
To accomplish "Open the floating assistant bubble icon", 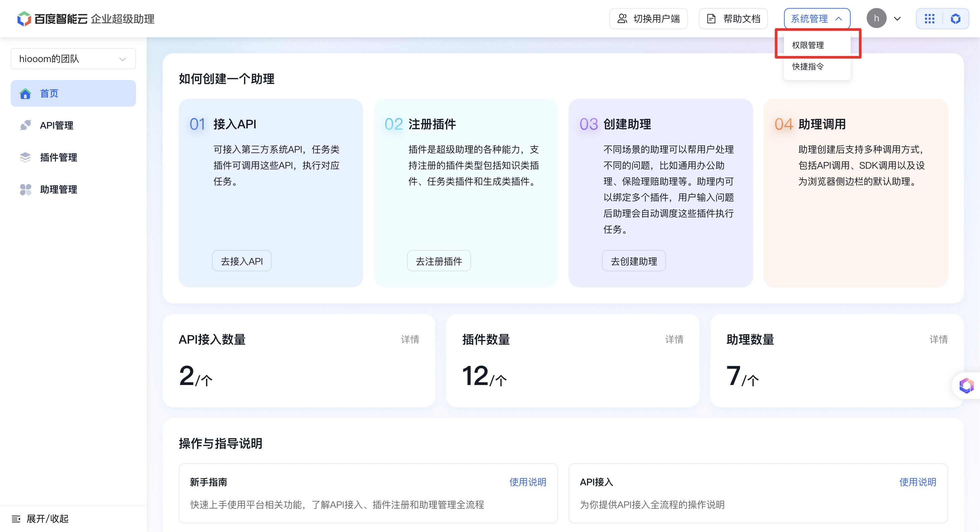I will pyautogui.click(x=966, y=385).
